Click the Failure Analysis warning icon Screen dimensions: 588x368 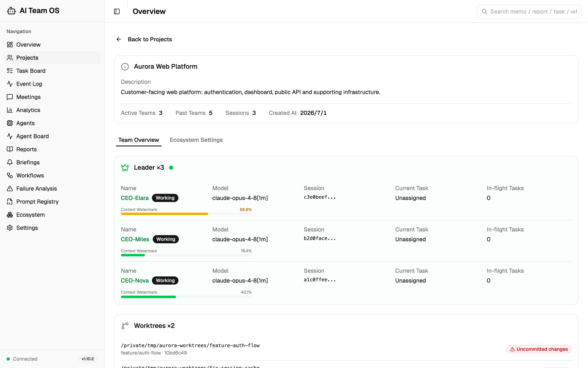pyautogui.click(x=10, y=189)
